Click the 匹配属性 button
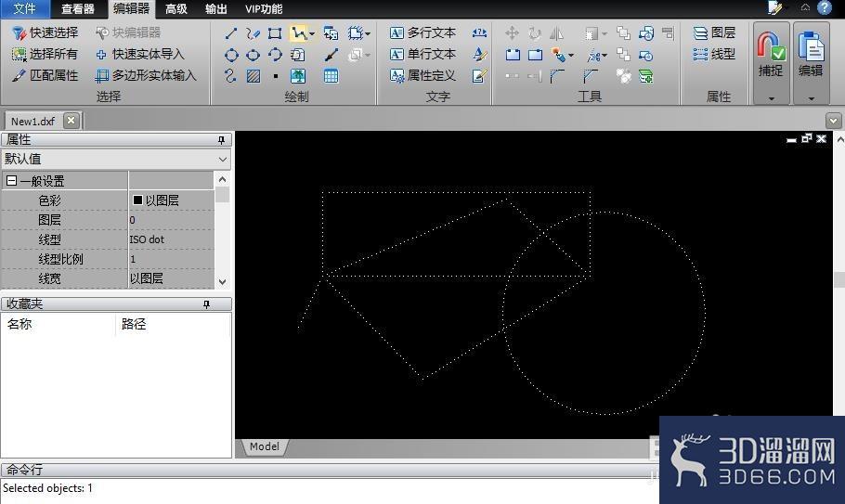Viewport: 845px width, 504px height. click(45, 76)
